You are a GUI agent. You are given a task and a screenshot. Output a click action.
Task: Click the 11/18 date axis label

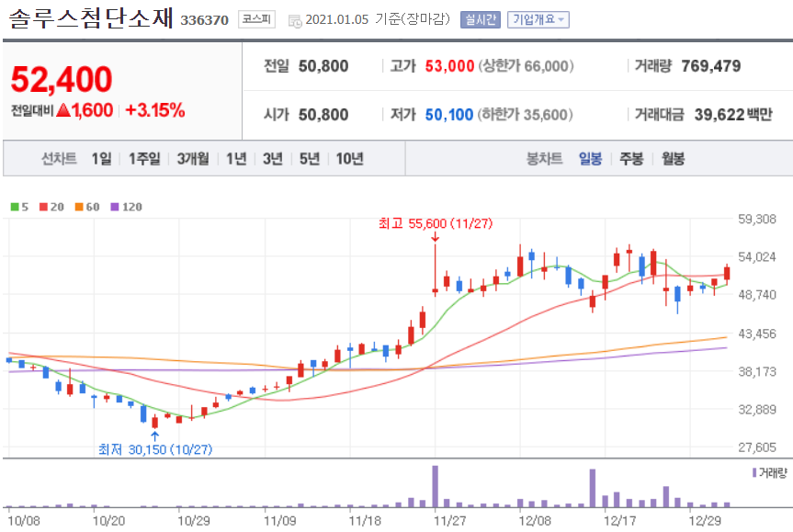[365, 521]
